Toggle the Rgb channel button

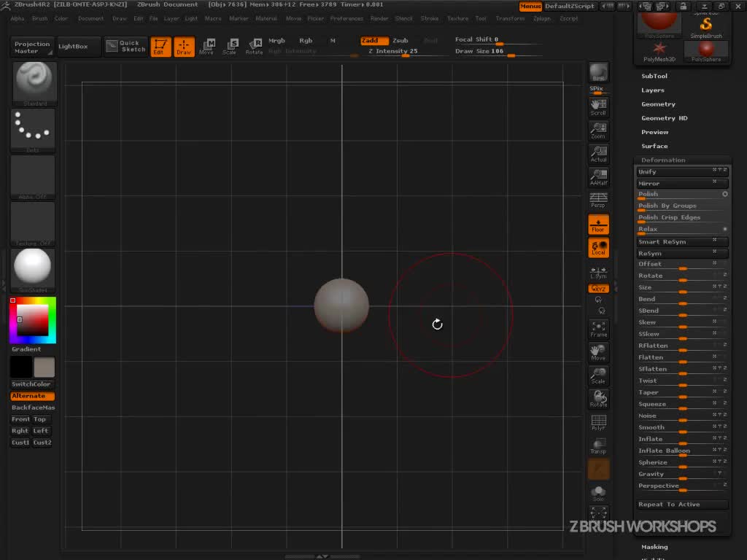[306, 41]
